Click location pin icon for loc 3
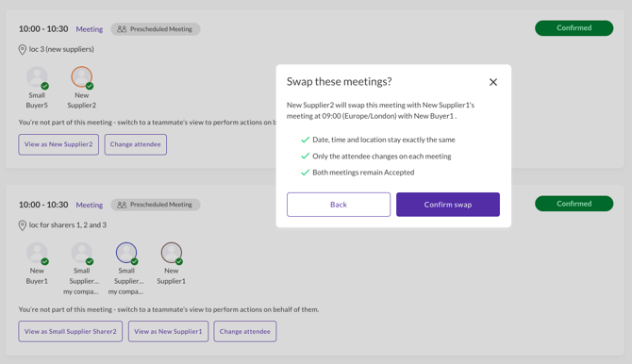 (x=23, y=50)
